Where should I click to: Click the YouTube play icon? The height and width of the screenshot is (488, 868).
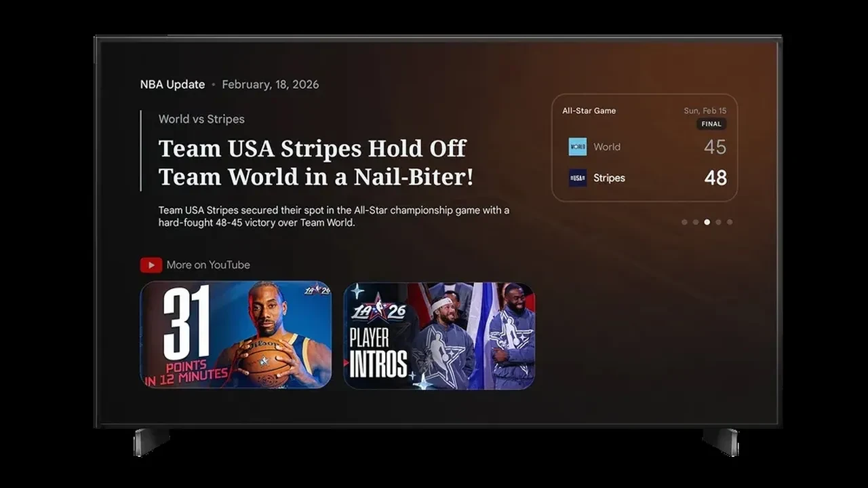pos(151,265)
